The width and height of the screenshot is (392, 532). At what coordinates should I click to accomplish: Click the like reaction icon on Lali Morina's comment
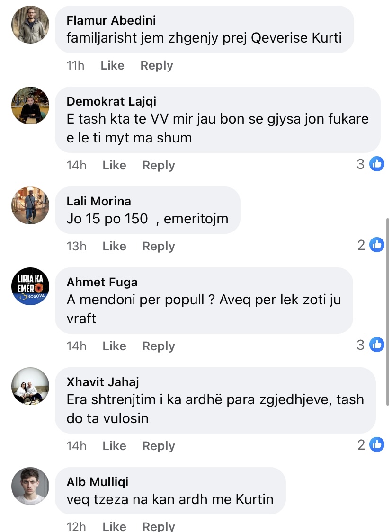tap(377, 245)
